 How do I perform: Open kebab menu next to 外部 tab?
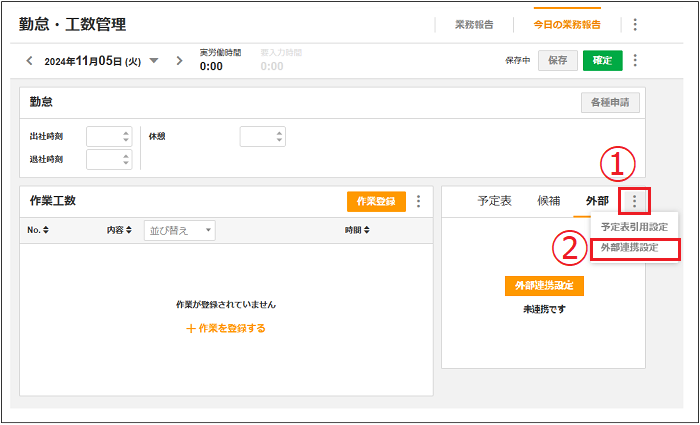pyautogui.click(x=634, y=202)
